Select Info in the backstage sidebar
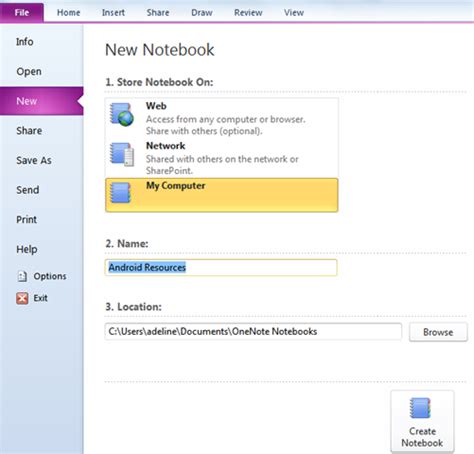 [25, 42]
